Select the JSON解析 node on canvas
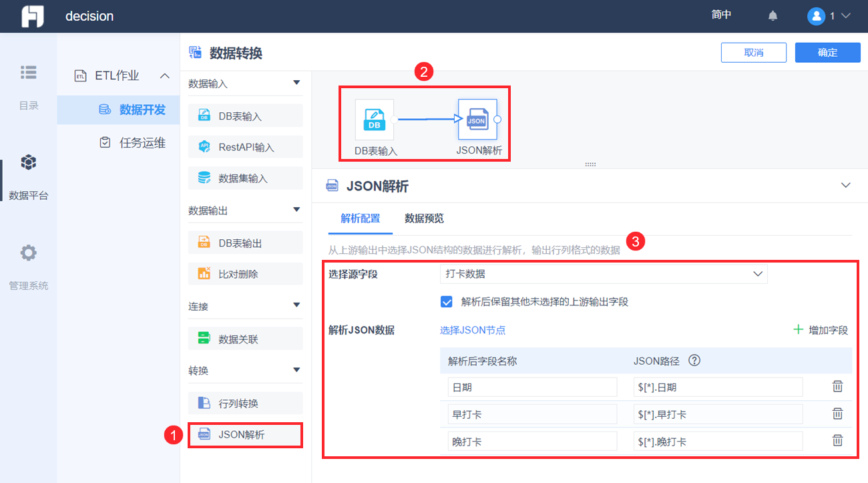The image size is (868, 483). click(x=477, y=120)
